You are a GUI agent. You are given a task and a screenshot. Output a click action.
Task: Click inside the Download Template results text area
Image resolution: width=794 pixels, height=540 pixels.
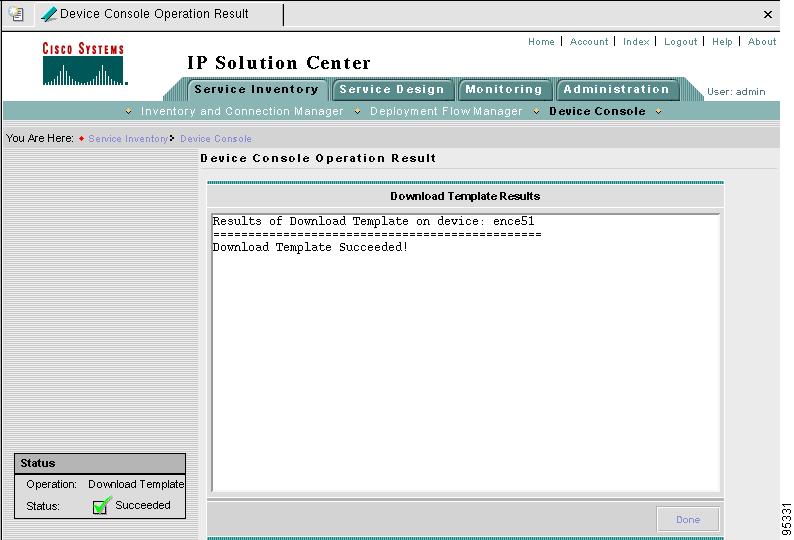(465, 353)
